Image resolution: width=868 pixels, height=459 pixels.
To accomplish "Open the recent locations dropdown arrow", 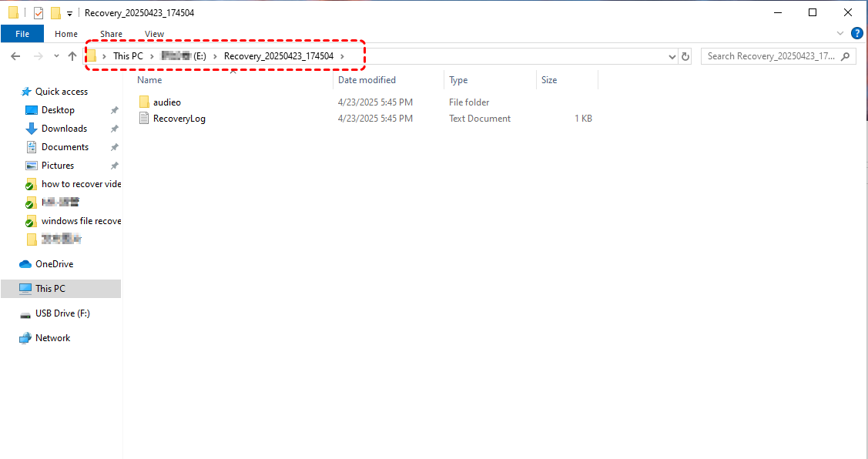I will (x=56, y=56).
